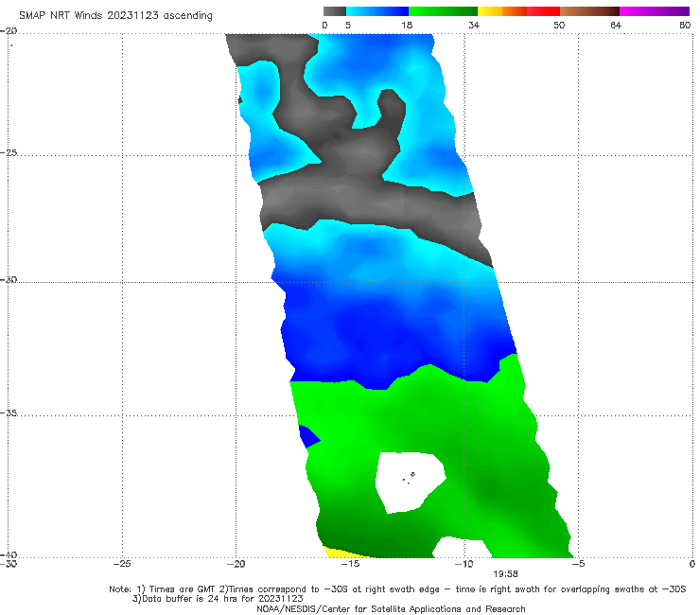This screenshot has width=700, height=615.
Task: Click the longitude axis label '-5'
Action: tap(578, 564)
